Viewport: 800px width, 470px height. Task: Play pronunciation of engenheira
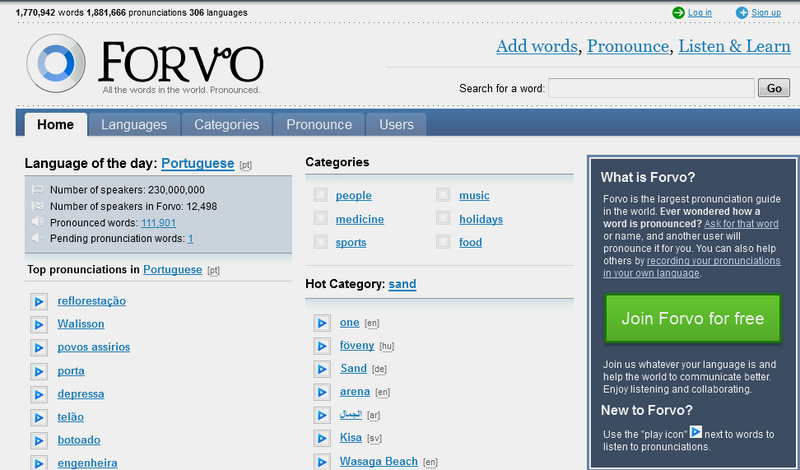tap(39, 463)
